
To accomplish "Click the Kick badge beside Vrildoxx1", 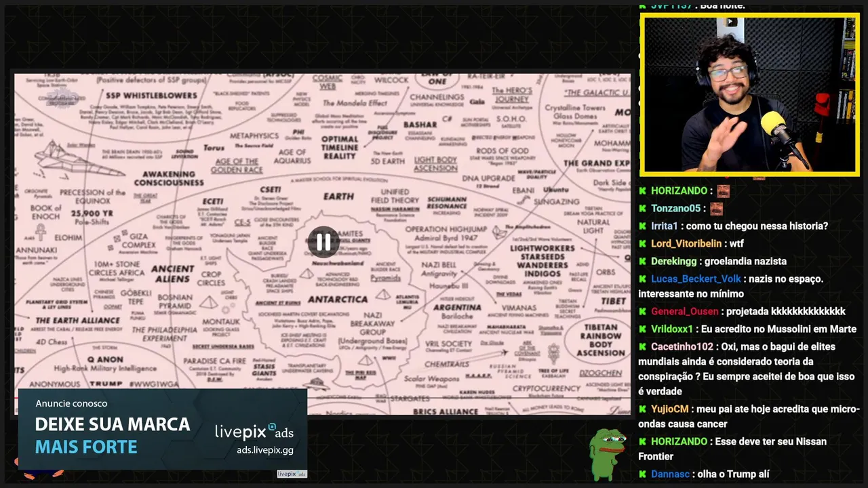I will 642,329.
